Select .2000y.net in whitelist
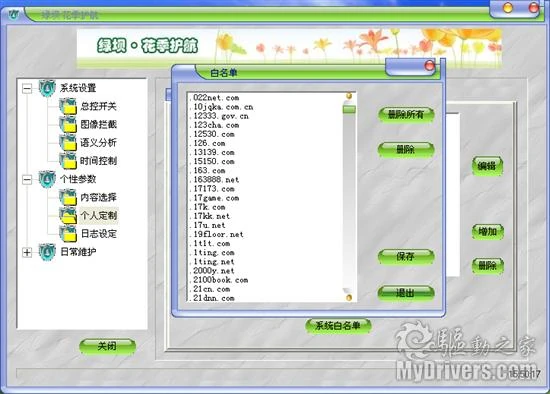Viewport: 550px width, 394px height. pos(212,271)
